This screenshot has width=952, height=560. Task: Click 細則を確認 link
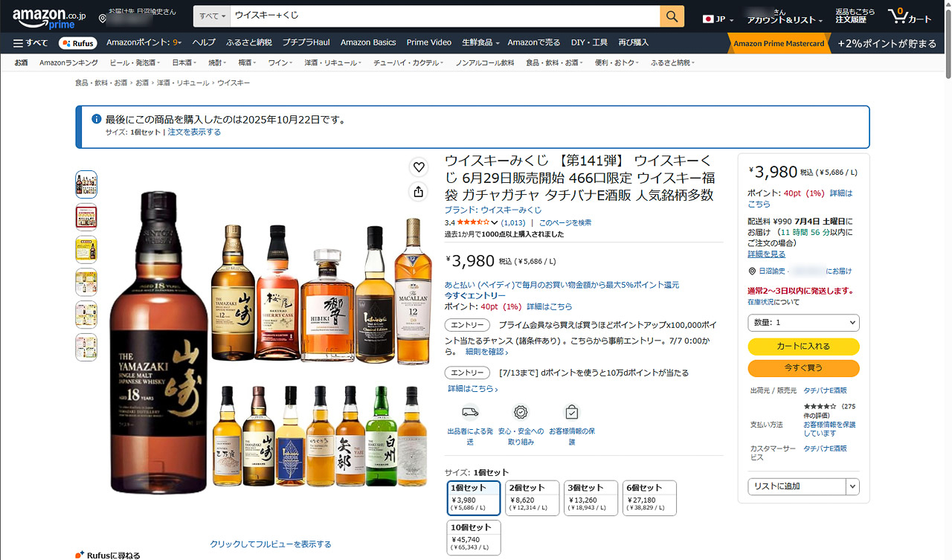[487, 352]
